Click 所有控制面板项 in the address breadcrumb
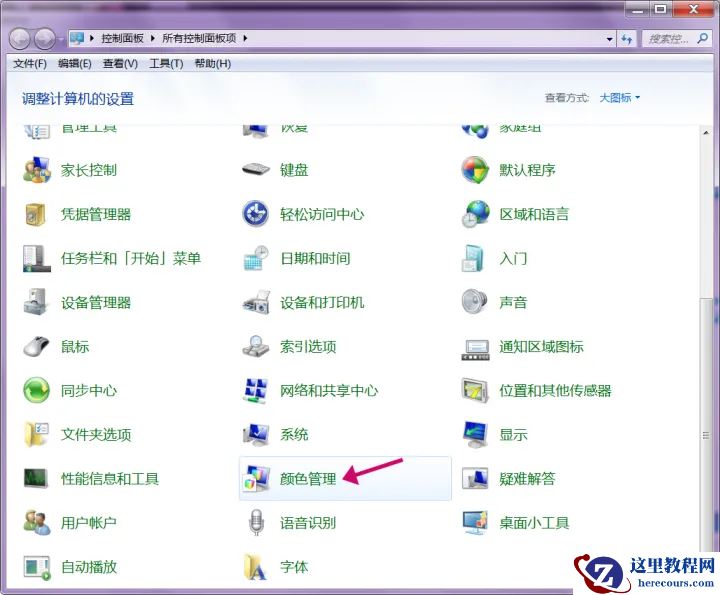The height and width of the screenshot is (595, 720). (199, 38)
